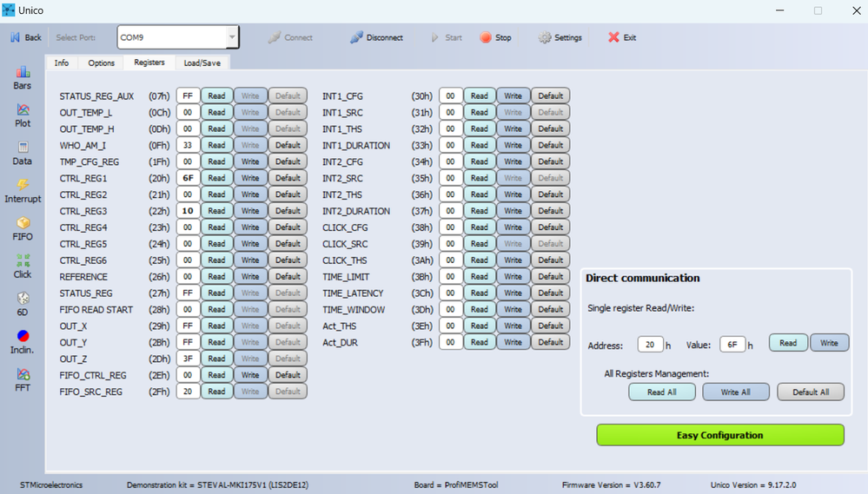Click the Board = ProfiMEMSTool text
The width and height of the screenshot is (868, 494).
pyautogui.click(x=456, y=485)
